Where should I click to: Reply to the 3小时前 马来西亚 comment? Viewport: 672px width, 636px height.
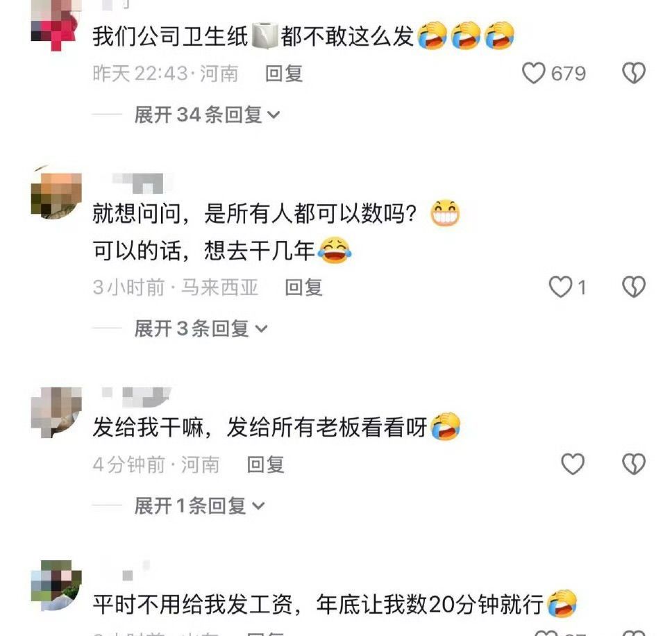click(304, 287)
